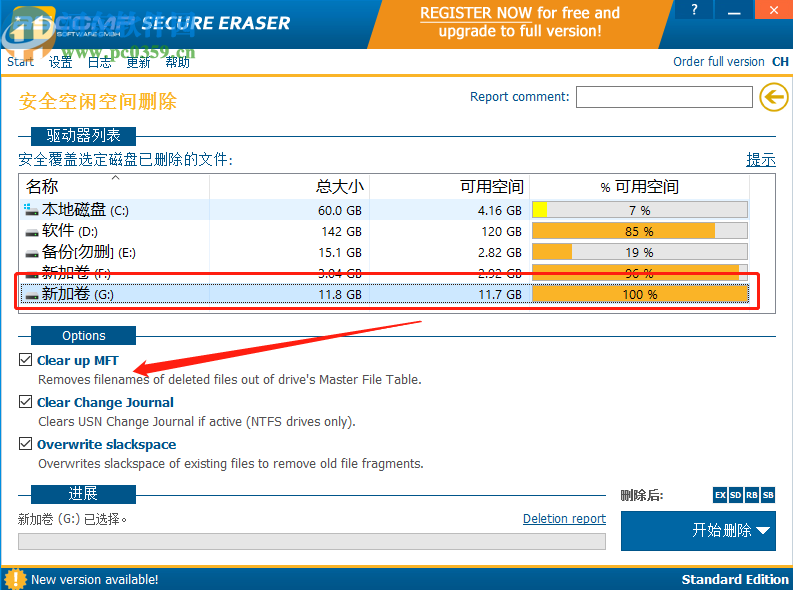The width and height of the screenshot is (793, 590).
Task: Click the 60.0 GB size cell
Action: (x=340, y=210)
